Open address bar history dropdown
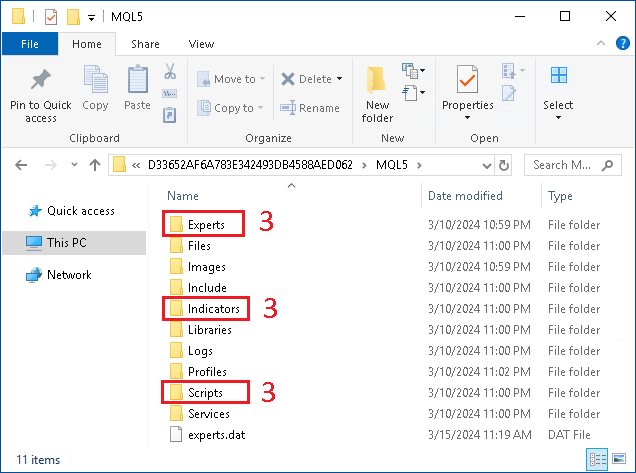Screen dimensions: 636x473 [487, 166]
